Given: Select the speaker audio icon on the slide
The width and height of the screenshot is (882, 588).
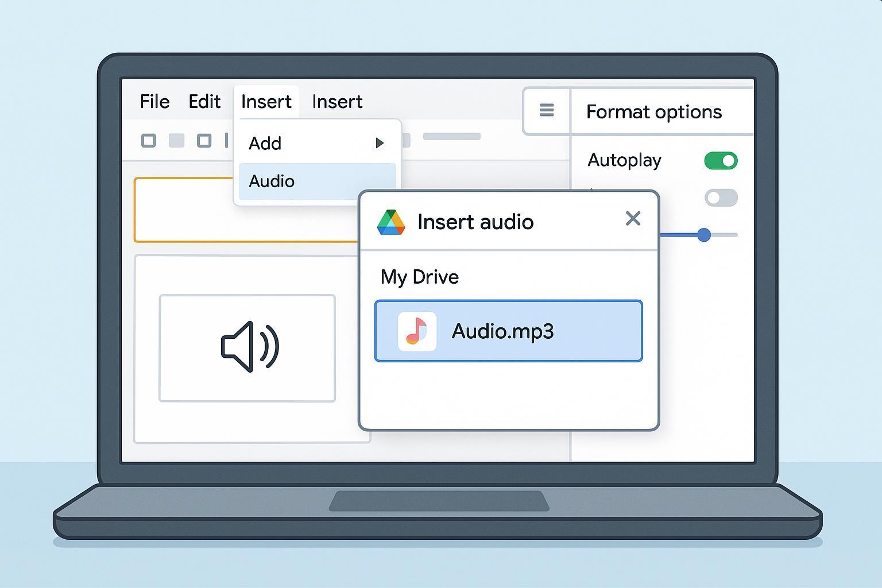Looking at the screenshot, I should coord(250,347).
